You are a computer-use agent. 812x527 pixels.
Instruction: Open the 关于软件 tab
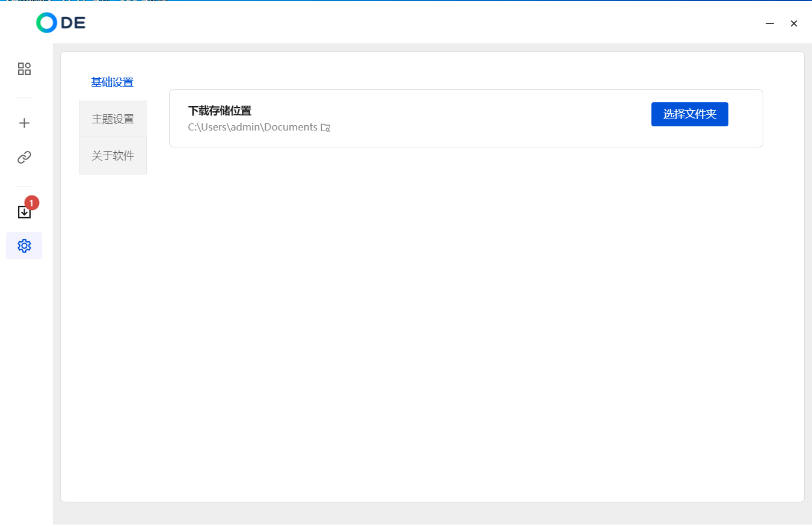coord(112,156)
